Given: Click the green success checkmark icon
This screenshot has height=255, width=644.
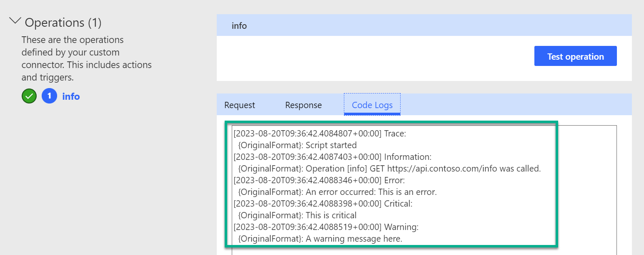Looking at the screenshot, I should click(x=29, y=96).
